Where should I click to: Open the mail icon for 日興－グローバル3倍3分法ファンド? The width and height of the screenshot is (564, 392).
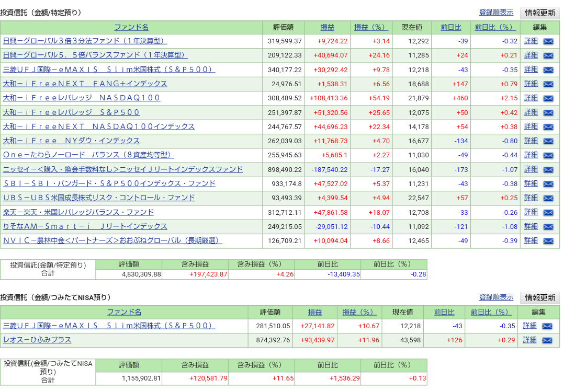pyautogui.click(x=548, y=41)
